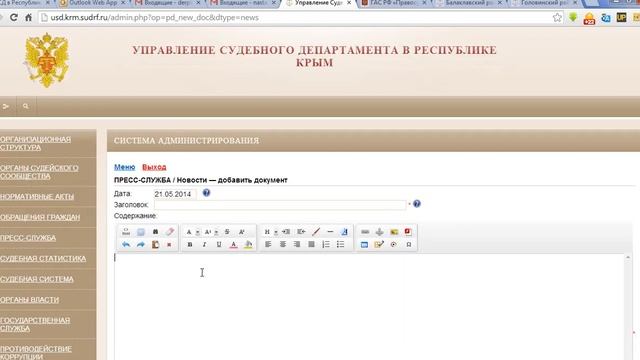Click the browser address bar URL
The width and height of the screenshot is (640, 360).
point(154,18)
